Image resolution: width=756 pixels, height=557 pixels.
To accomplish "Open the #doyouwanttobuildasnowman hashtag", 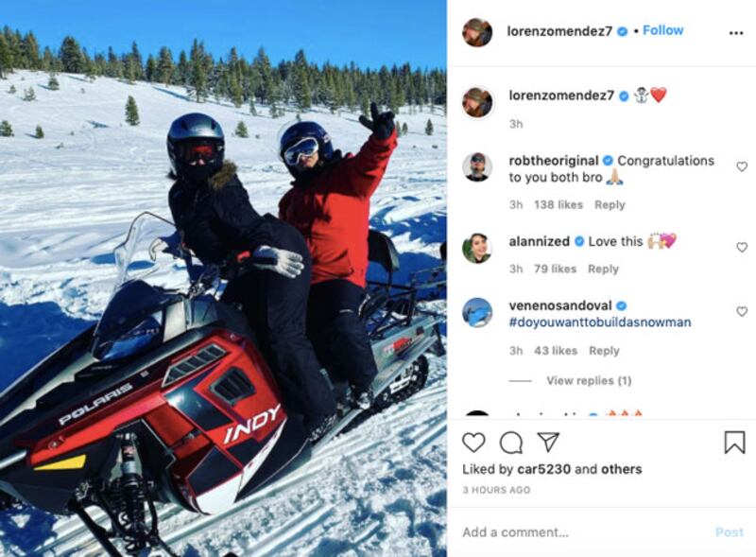I will 600,322.
